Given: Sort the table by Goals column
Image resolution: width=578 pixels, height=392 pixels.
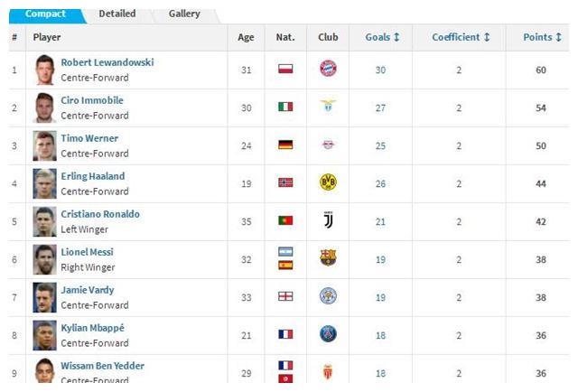Looking at the screenshot, I should (x=382, y=37).
